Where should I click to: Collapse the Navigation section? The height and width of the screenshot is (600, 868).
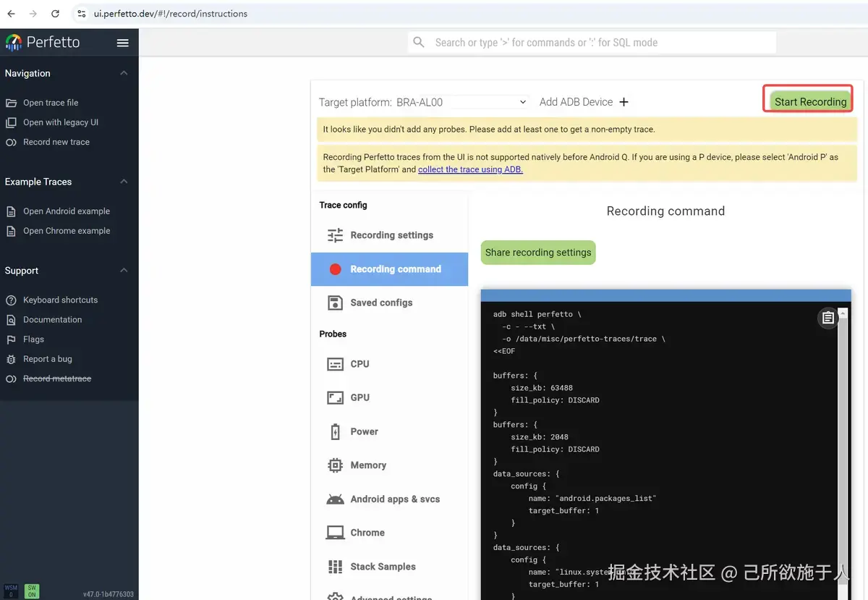[x=124, y=73]
